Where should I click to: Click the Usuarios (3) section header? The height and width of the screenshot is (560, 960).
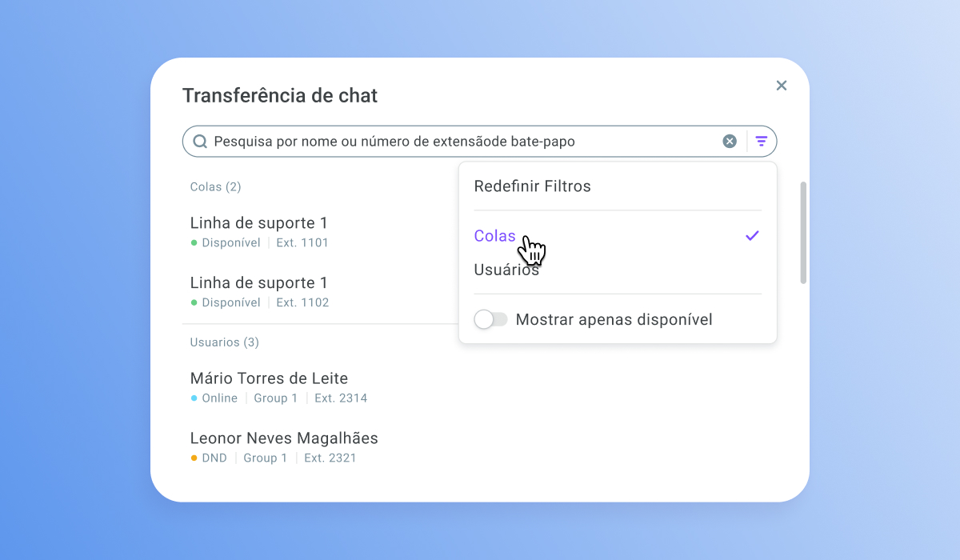click(x=224, y=342)
